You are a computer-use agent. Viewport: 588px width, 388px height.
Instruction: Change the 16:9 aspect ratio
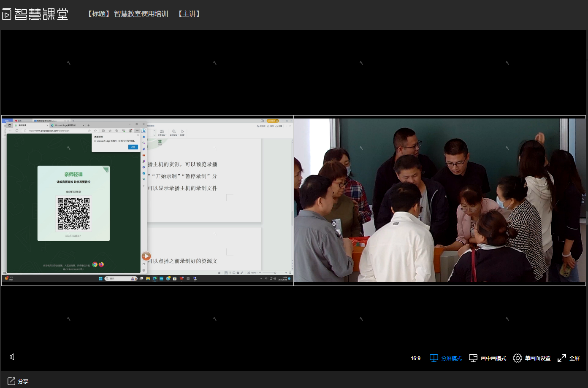(x=415, y=358)
